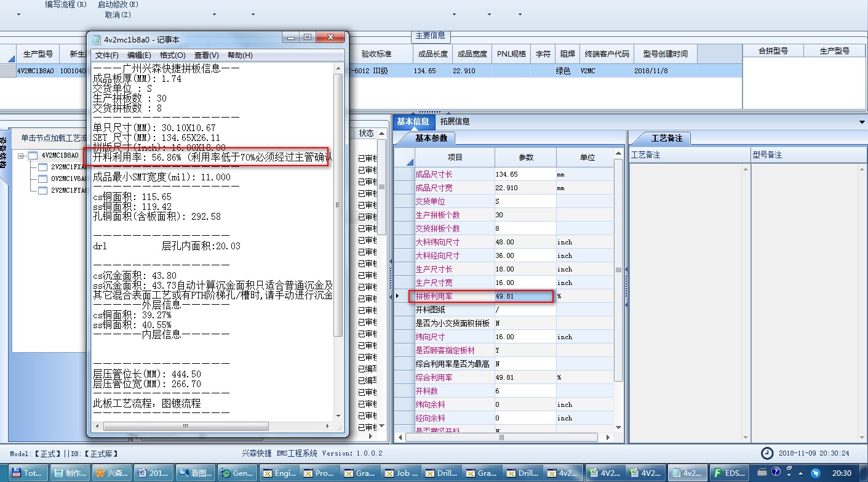Screen dimensions: 868x482
Task: Click the 终端客户代码 column header
Action: pyautogui.click(x=607, y=54)
